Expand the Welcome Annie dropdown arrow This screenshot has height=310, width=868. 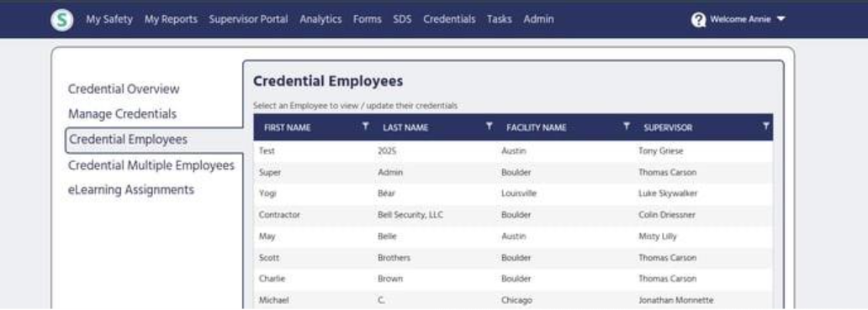[x=781, y=19]
